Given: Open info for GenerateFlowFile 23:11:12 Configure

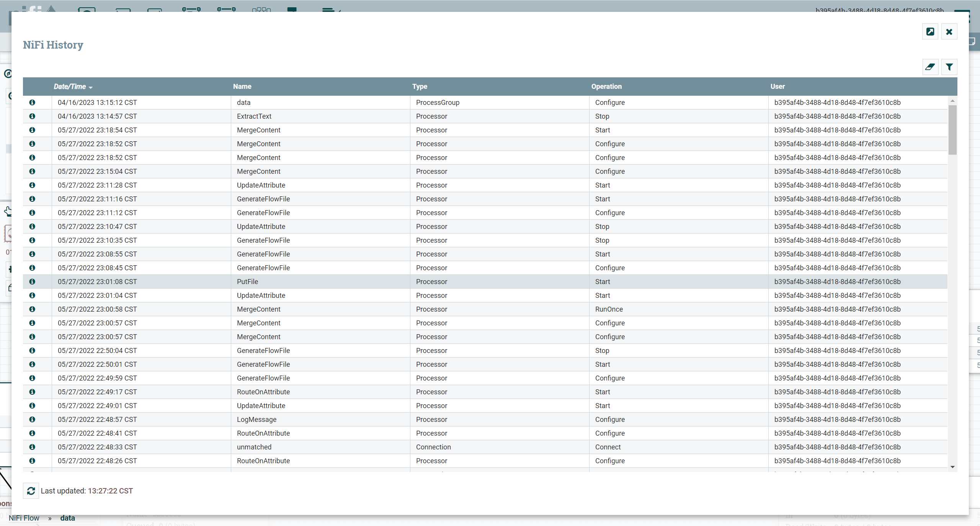Looking at the screenshot, I should point(32,212).
